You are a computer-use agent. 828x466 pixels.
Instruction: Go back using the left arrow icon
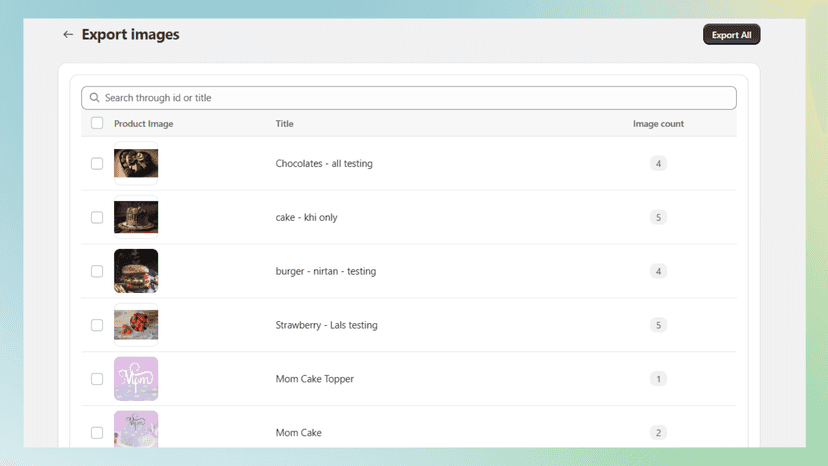[x=68, y=34]
